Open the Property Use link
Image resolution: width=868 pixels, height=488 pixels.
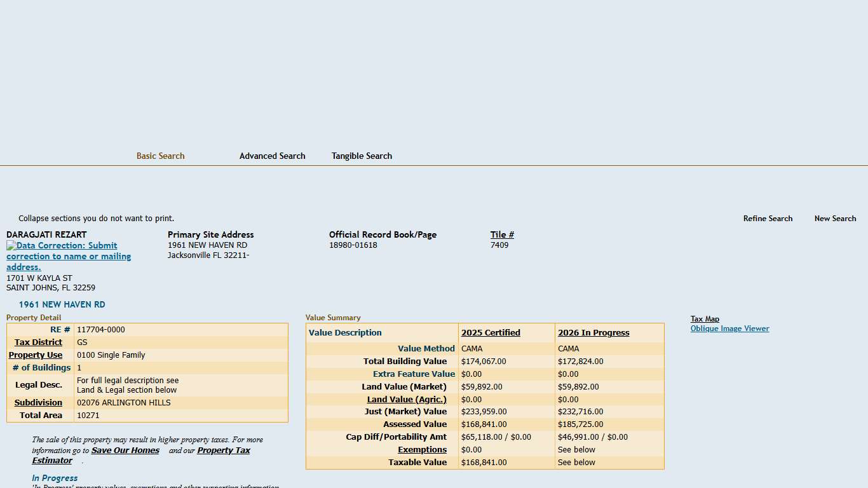[36, 355]
